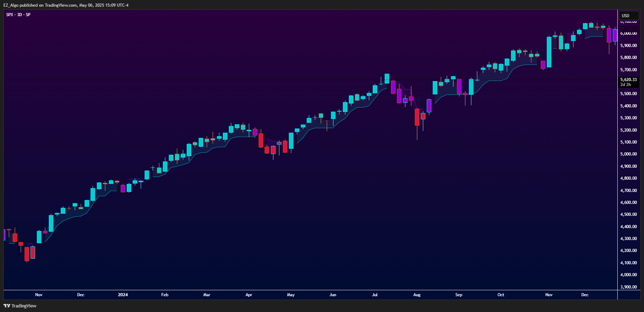Click the Aug label on time axis
Image resolution: width=644 pixels, height=312 pixels.
coord(417,295)
